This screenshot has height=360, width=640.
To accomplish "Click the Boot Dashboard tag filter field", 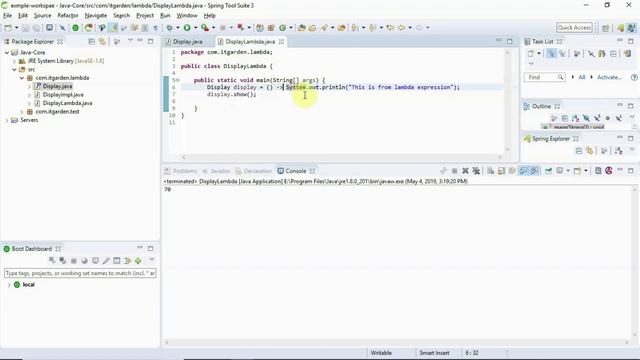I will coord(80,273).
